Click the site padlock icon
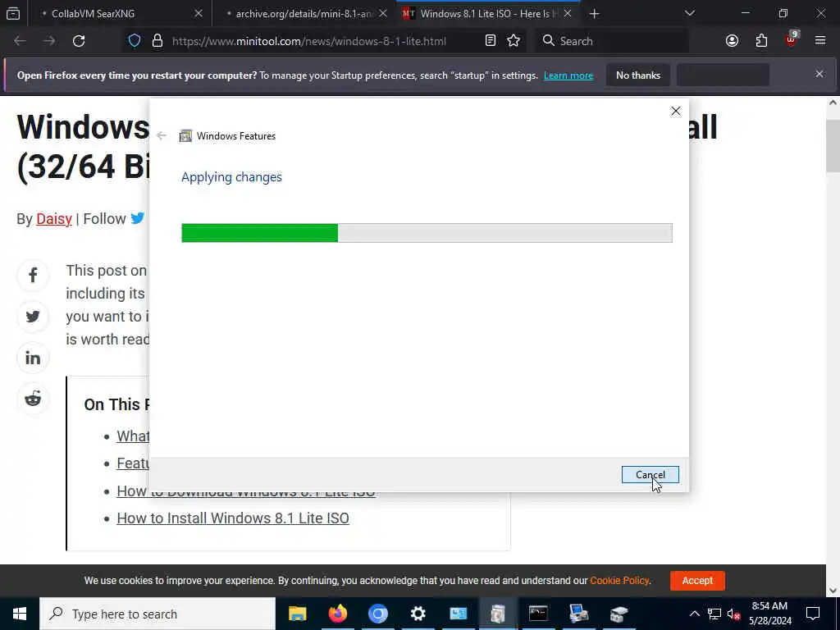This screenshot has width=840, height=630. (157, 41)
